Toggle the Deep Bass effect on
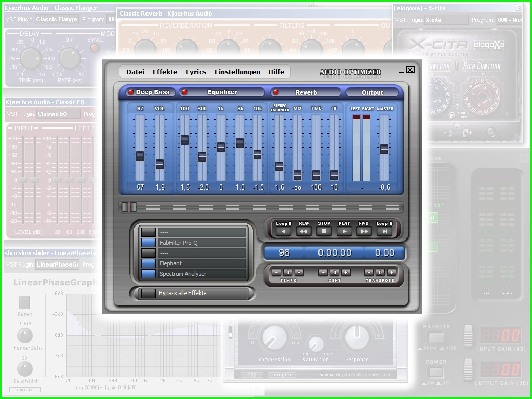This screenshot has width=532, height=399. pyautogui.click(x=131, y=92)
